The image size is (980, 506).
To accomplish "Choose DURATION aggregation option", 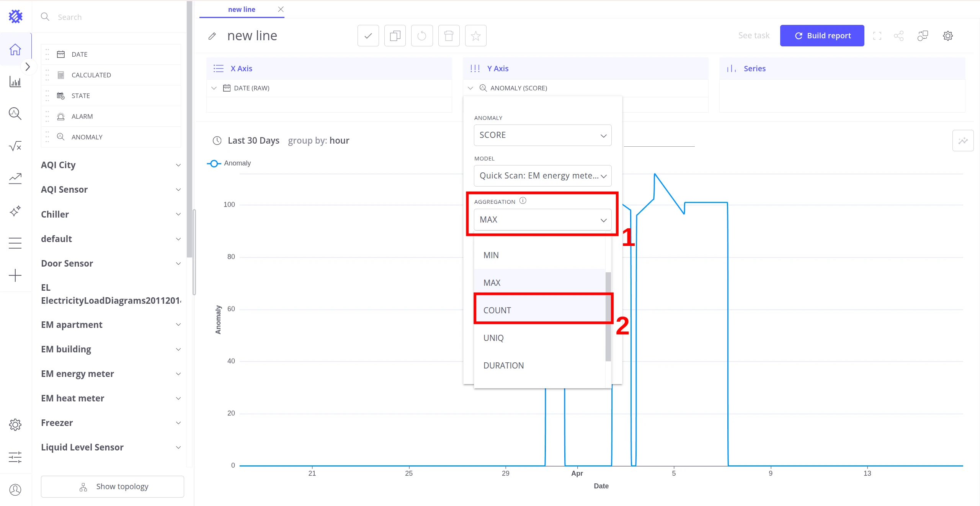I will pyautogui.click(x=540, y=365).
